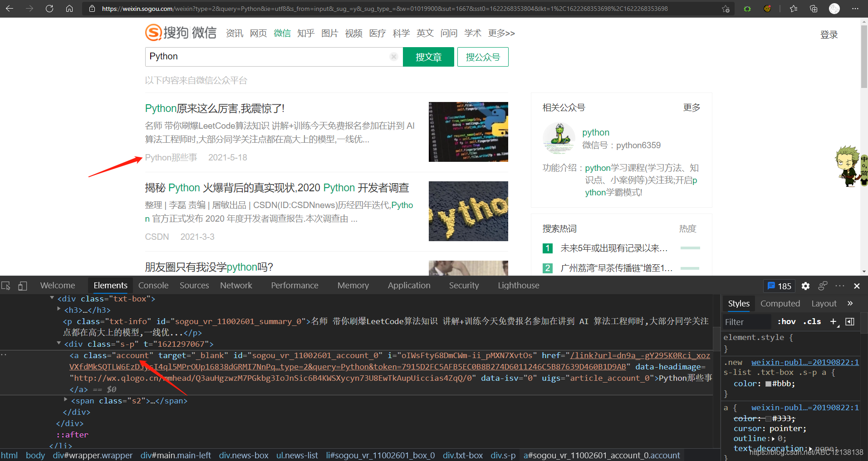Clear the Python search box
Viewport: 868px width, 461px height.
tap(394, 57)
